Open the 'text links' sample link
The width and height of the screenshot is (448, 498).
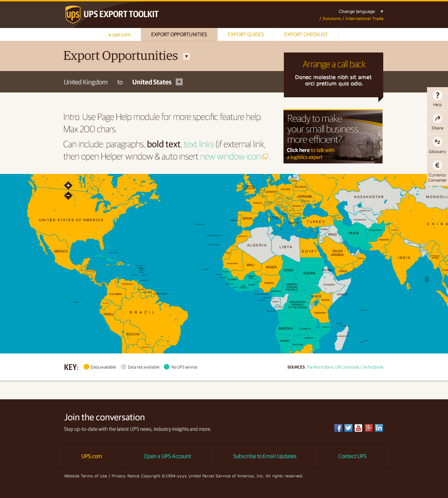click(199, 144)
